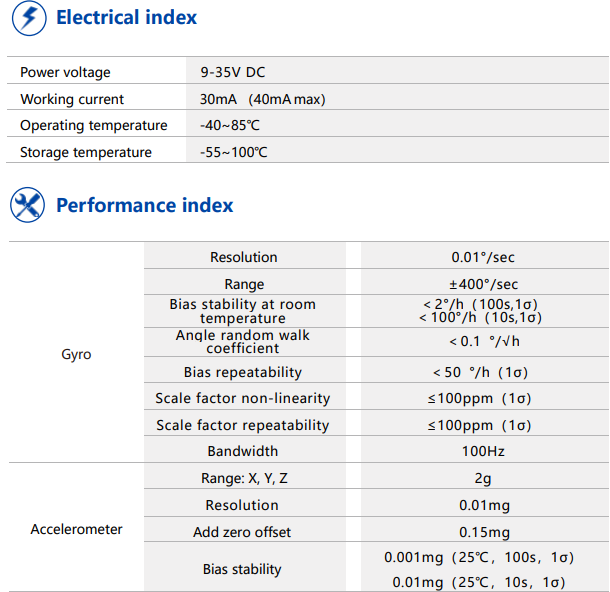Click the Angle random walk coefficient cell
This screenshot has width=610, height=592.
(x=245, y=342)
